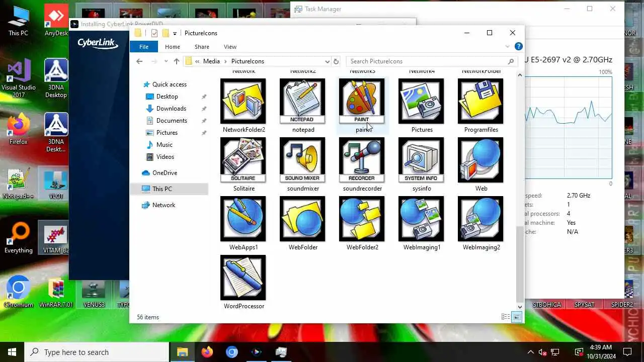Click the scrollbar down arrow
Image resolution: width=644 pixels, height=362 pixels.
point(520,307)
